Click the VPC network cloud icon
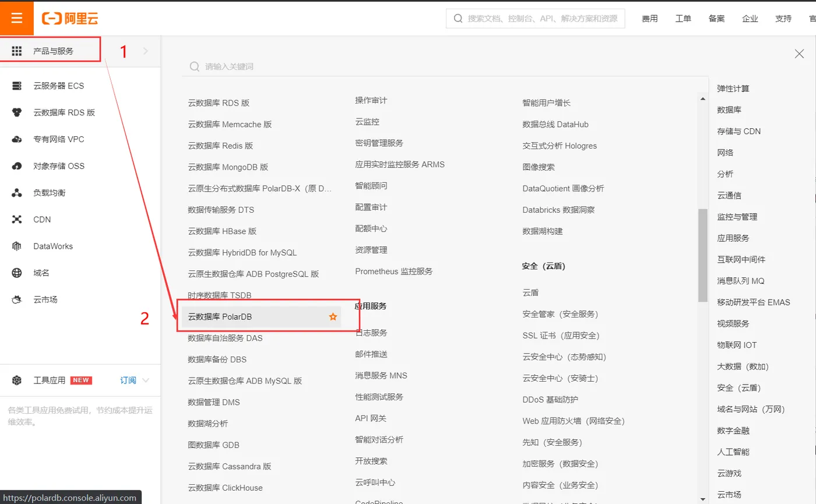This screenshot has height=504, width=816. 17,140
